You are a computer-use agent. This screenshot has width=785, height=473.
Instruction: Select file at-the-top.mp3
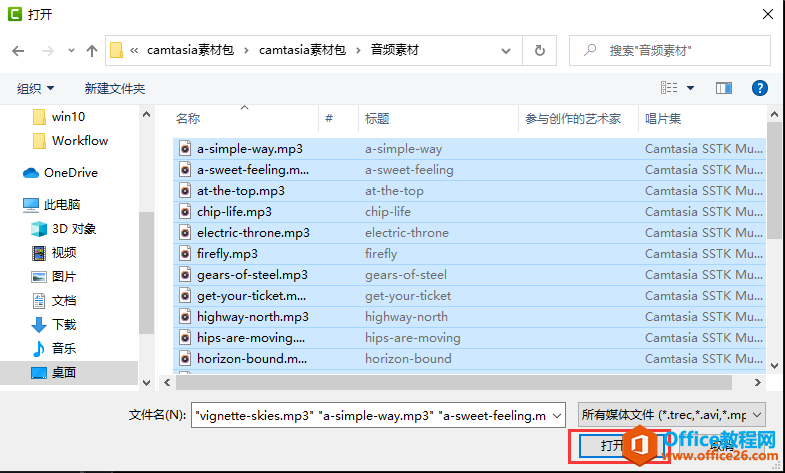pos(241,191)
